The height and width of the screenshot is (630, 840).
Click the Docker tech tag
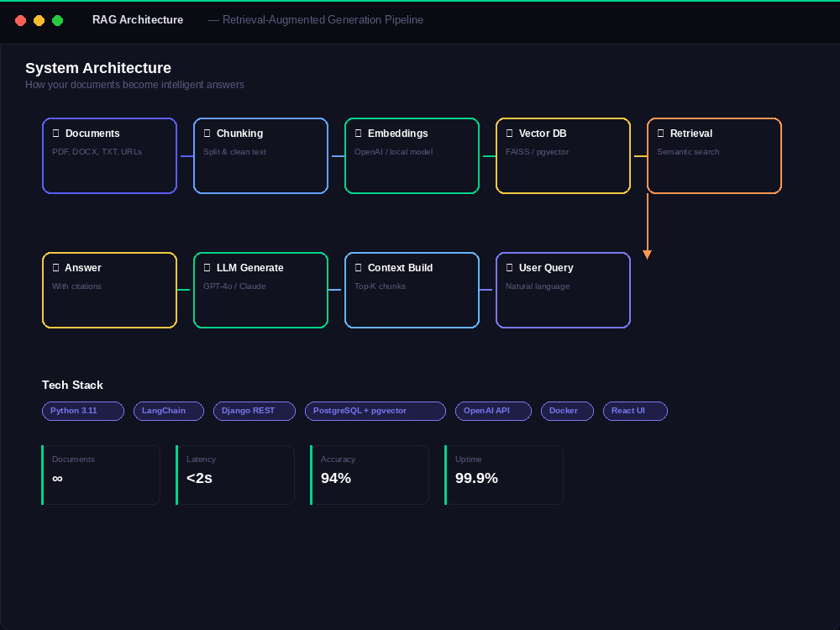pyautogui.click(x=567, y=411)
